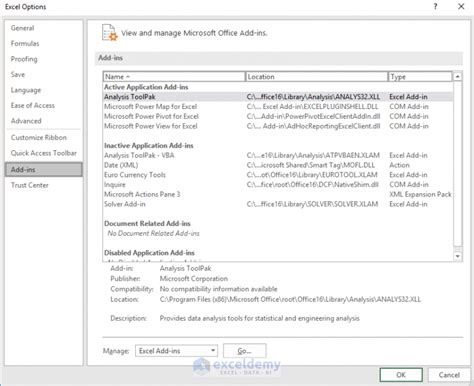Confirm with the OK button
474x386 pixels.
pos(401,375)
